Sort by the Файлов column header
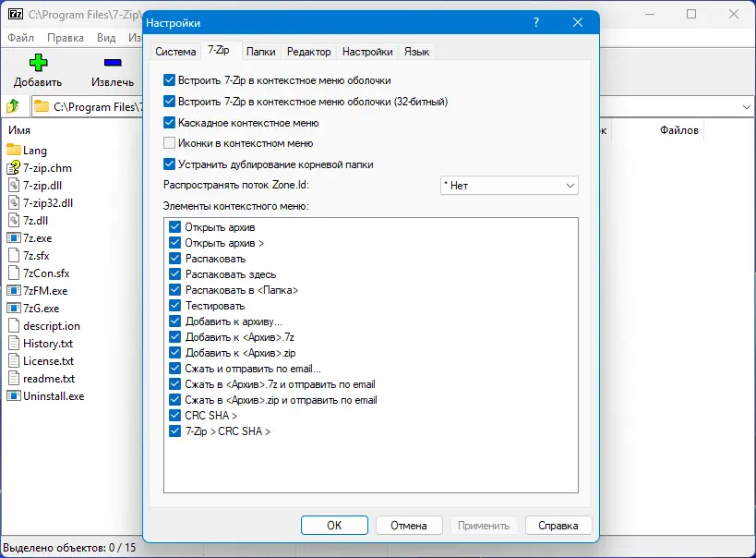Viewport: 756px width, 558px height. coord(678,130)
